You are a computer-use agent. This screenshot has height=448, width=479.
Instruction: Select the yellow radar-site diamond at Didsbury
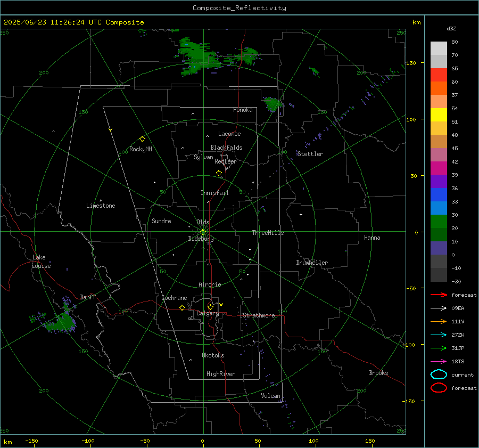pos(203,232)
